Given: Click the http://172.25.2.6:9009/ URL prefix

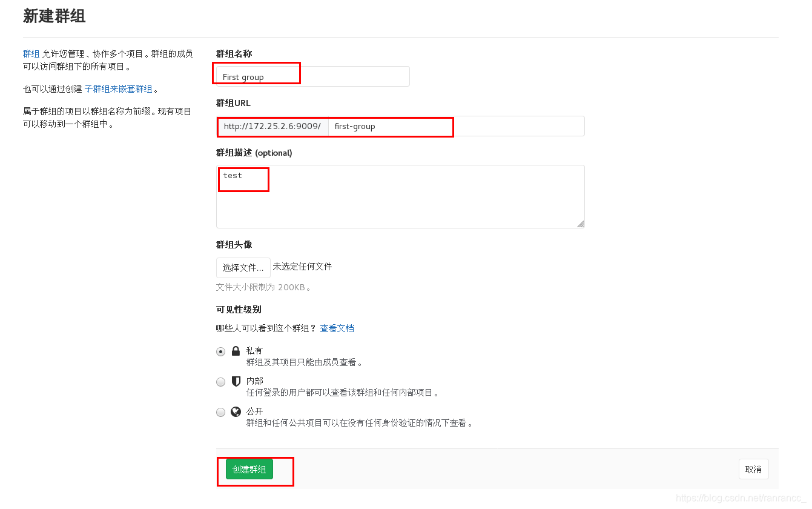Looking at the screenshot, I should 272,126.
